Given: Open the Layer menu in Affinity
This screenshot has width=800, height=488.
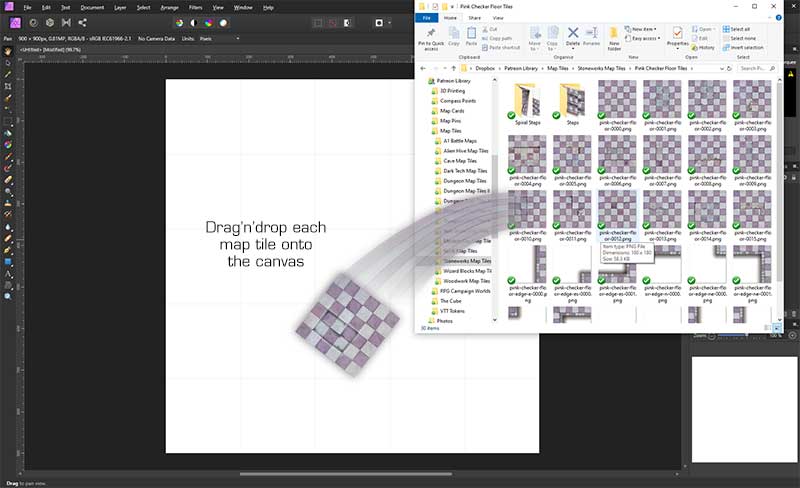Looking at the screenshot, I should [x=120, y=8].
